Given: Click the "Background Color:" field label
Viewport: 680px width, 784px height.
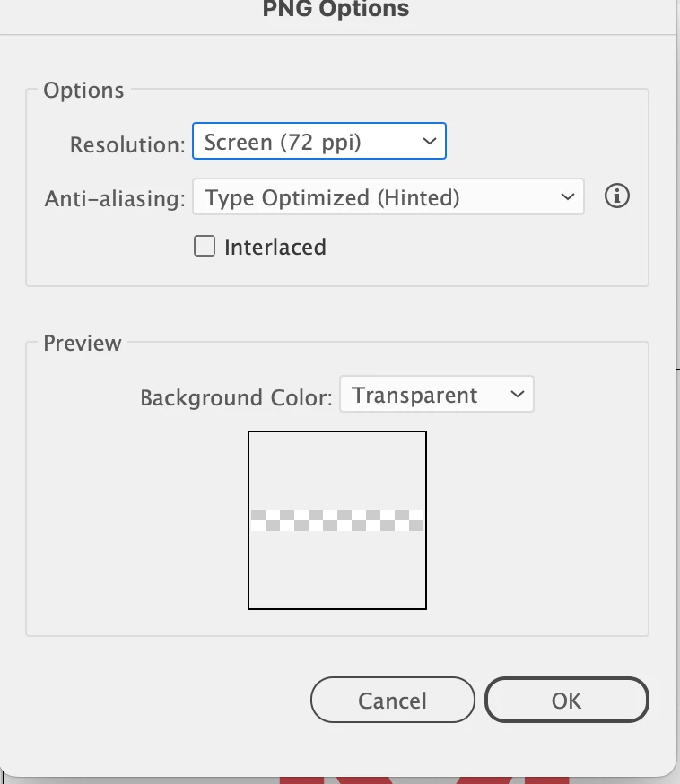Looking at the screenshot, I should [x=237, y=396].
